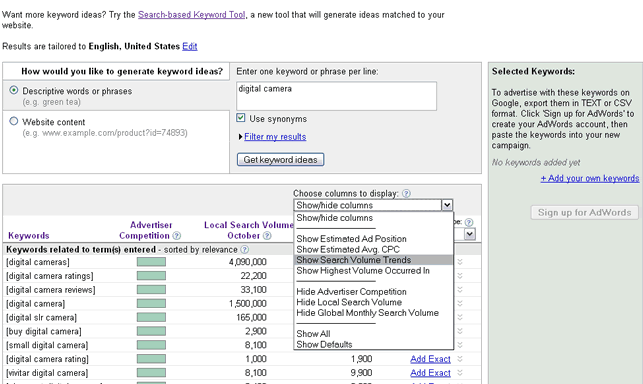Click keyword [digital cameras]

tap(38, 262)
